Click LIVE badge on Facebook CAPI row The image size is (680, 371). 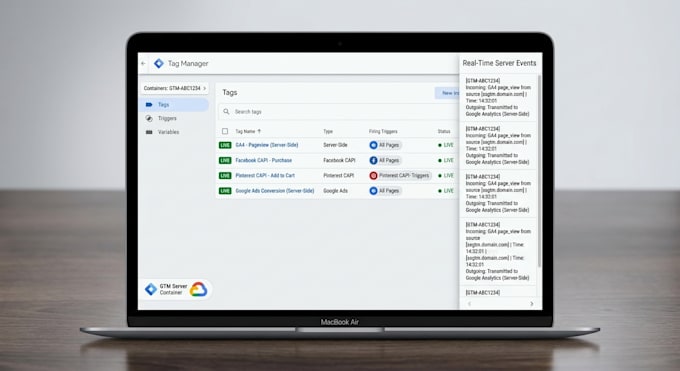click(225, 160)
